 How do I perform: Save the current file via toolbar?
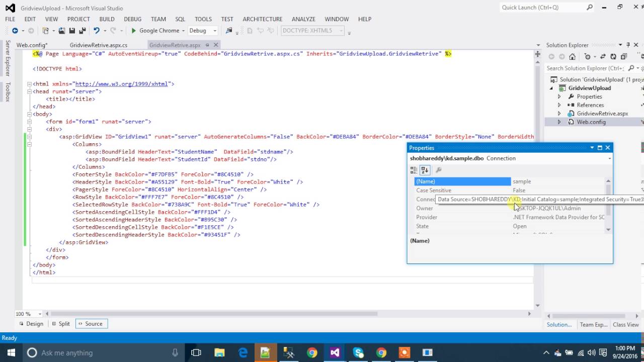point(72,31)
